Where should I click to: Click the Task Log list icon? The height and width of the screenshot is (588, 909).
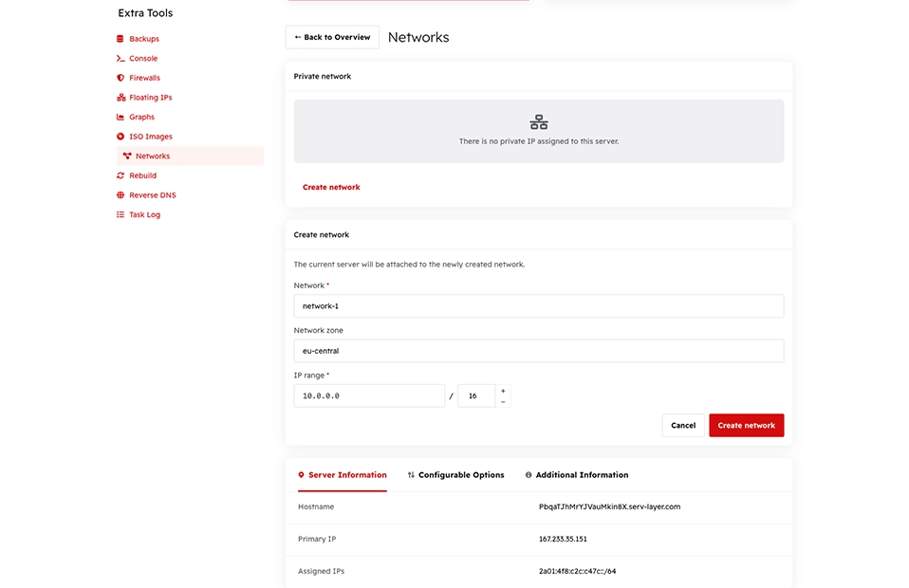[x=120, y=215]
